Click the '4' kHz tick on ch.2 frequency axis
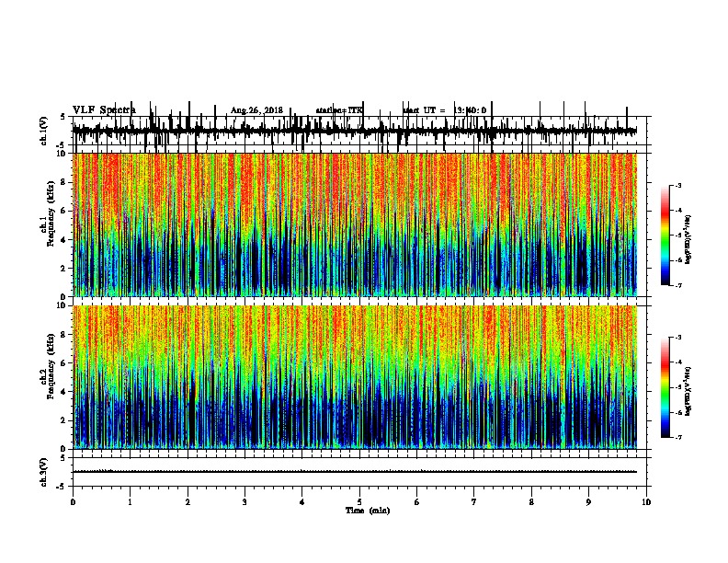This screenshot has height=563, width=728. 64,392
